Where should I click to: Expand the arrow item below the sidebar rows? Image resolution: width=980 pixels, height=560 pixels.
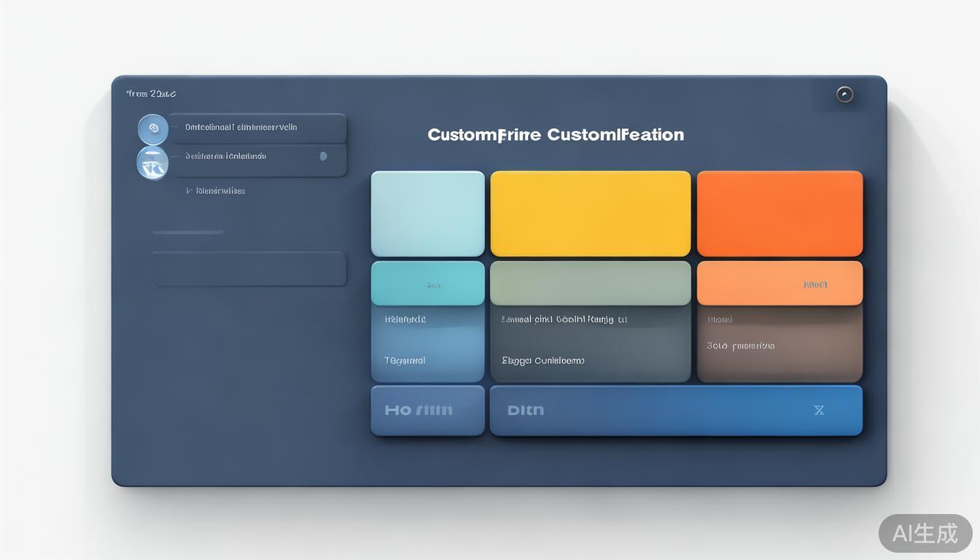tap(189, 191)
